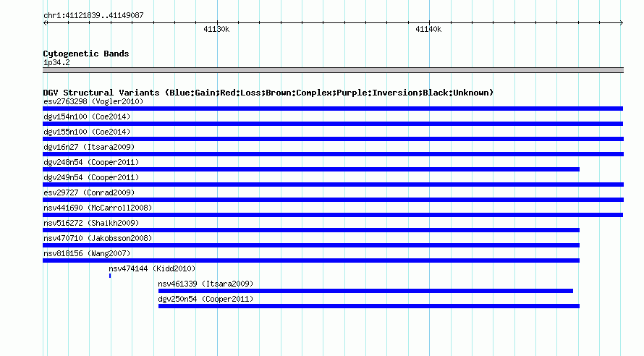644x356 pixels.
Task: Select the nsv441690 (McCarroll2008) label
Action: point(98,208)
